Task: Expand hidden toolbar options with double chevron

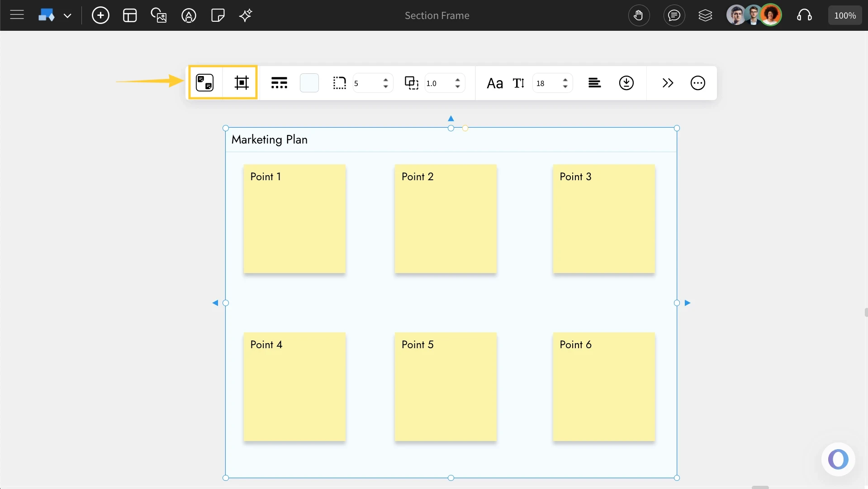Action: 668,83
